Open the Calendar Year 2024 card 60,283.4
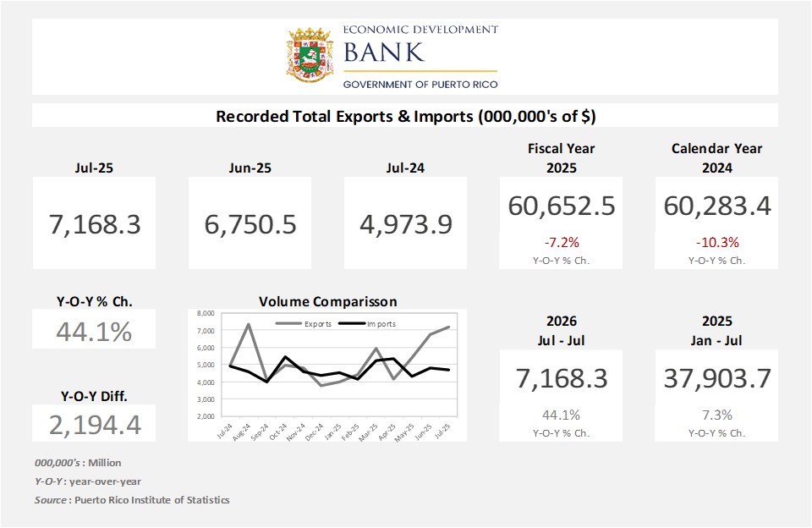Image resolution: width=812 pixels, height=528 pixels. [x=716, y=206]
